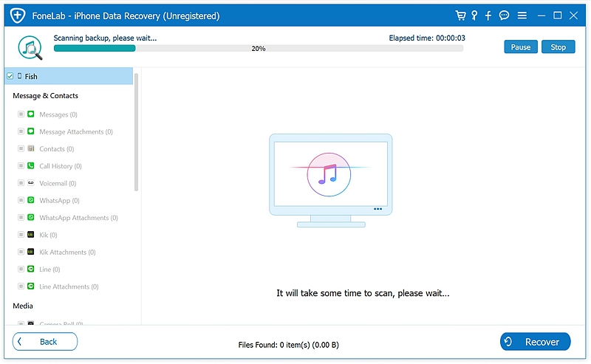This screenshot has height=364, width=591.
Task: Minimize the FoneLab window
Action: (x=542, y=16)
